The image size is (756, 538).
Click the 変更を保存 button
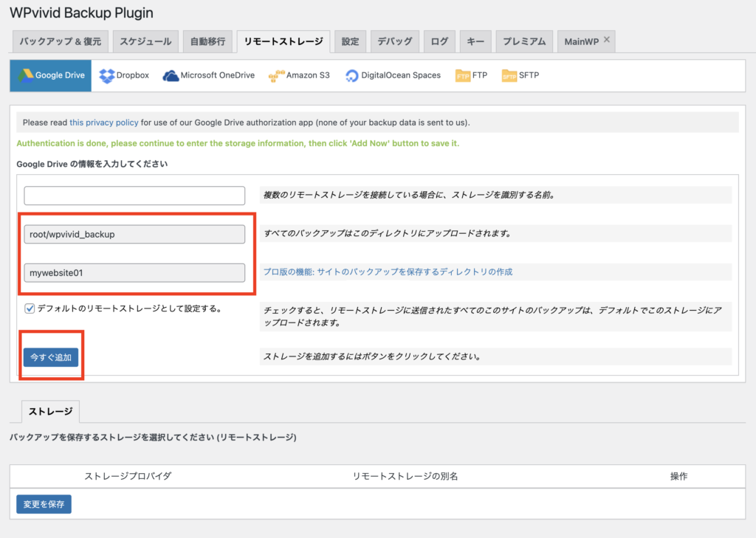[44, 503]
